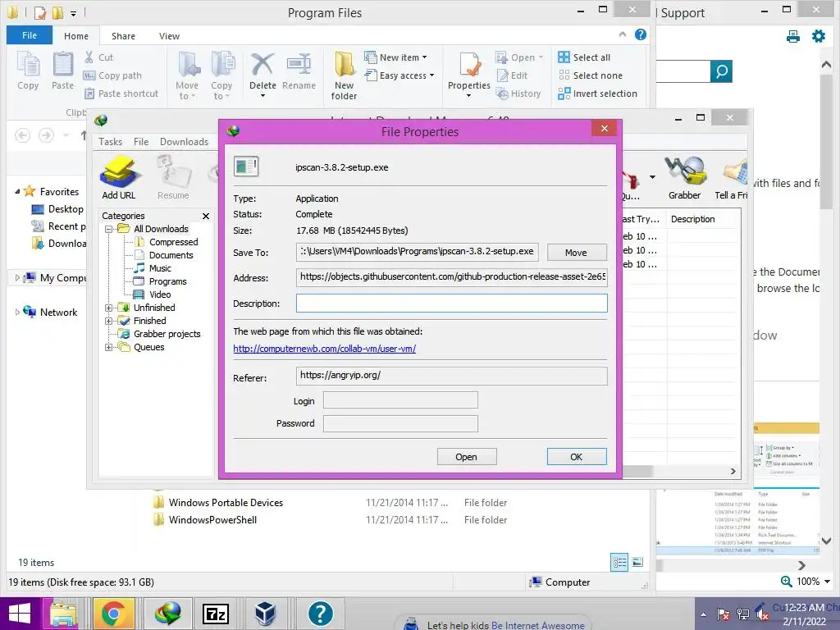Viewport: 840px width, 630px height.
Task: Click the Password input field
Action: (400, 423)
